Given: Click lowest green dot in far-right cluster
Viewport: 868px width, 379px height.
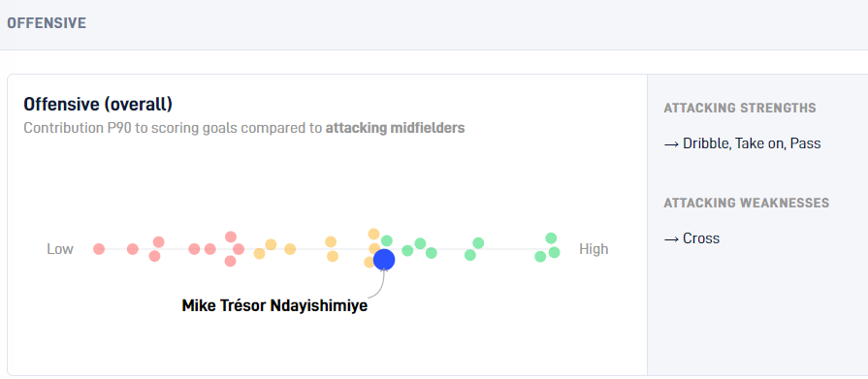Looking at the screenshot, I should point(540,257).
